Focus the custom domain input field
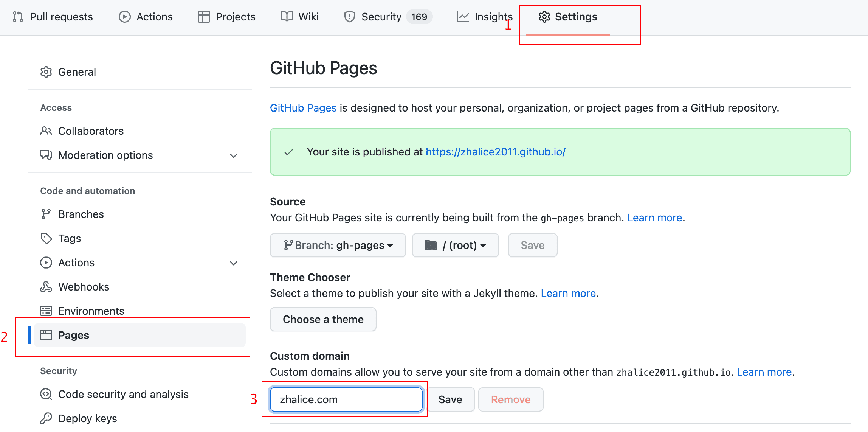Viewport: 868px width, 432px height. pos(346,399)
